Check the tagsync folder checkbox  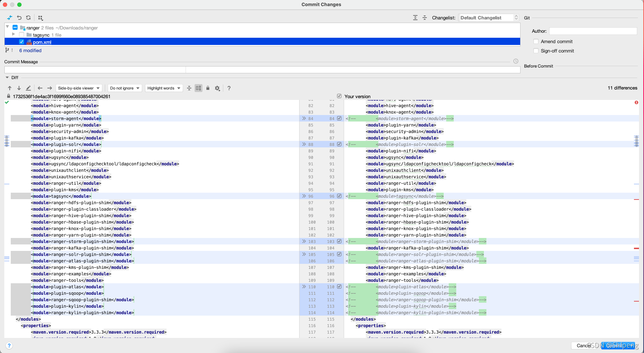tap(22, 35)
